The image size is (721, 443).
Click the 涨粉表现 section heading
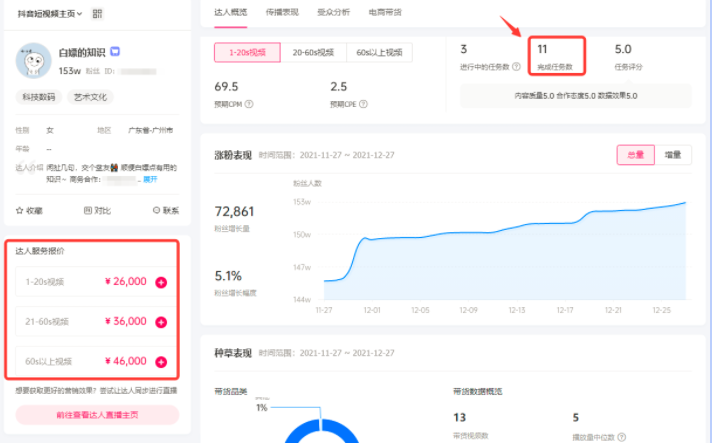click(233, 155)
